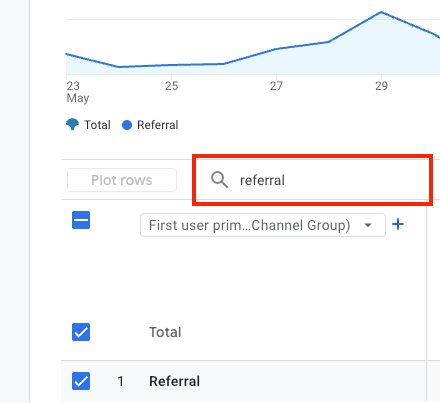This screenshot has width=440, height=403.
Task: Select the Referral text in table row
Action: pos(174,381)
